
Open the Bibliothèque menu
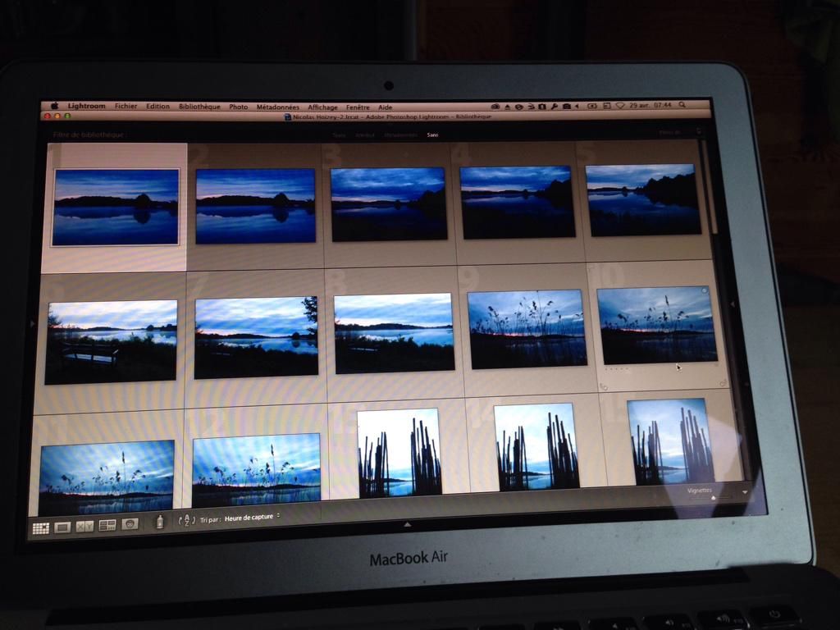pos(199,107)
